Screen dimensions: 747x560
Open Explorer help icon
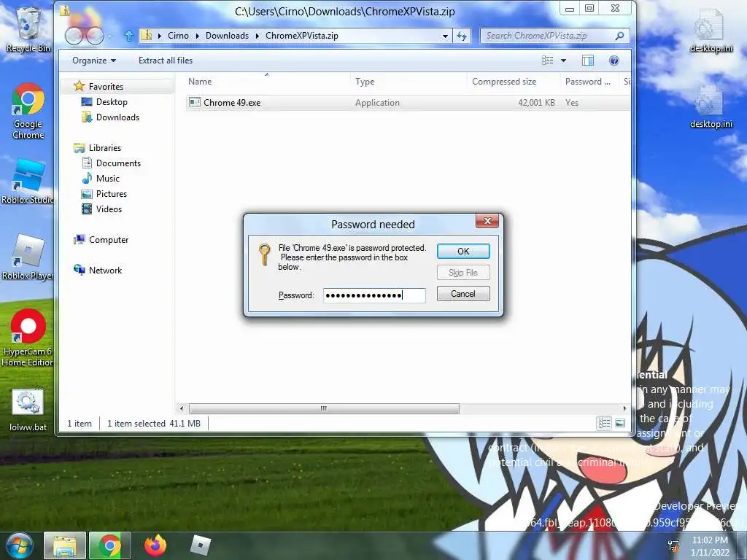click(614, 61)
